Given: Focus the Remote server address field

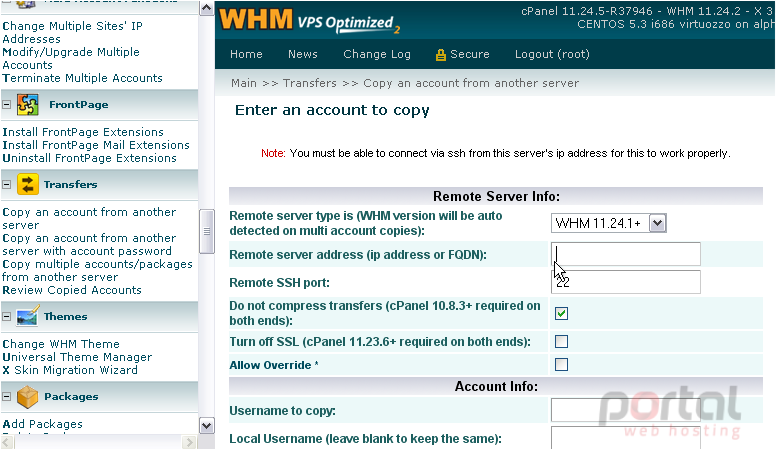Looking at the screenshot, I should (x=626, y=254).
